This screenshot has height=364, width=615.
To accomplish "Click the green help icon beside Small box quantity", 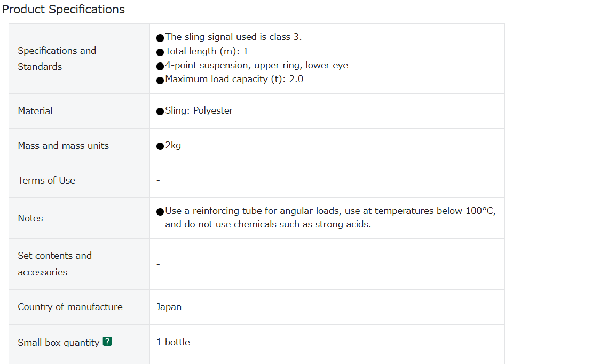I will pos(107,342).
